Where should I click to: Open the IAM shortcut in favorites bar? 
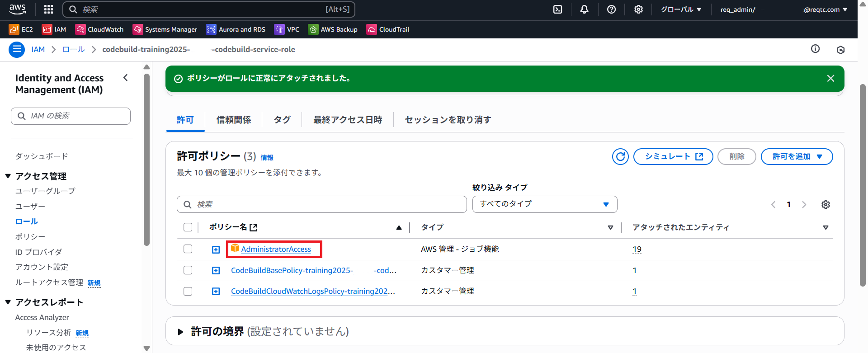54,29
